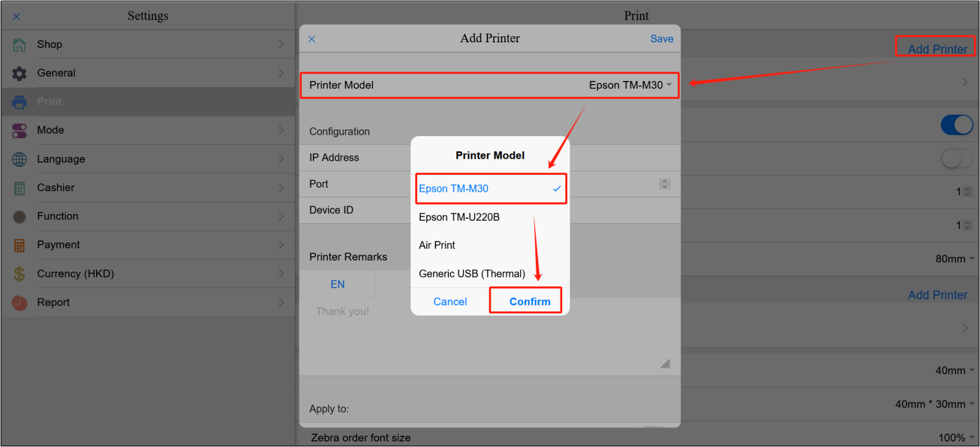Click the Currency dollar sign icon

20,274
